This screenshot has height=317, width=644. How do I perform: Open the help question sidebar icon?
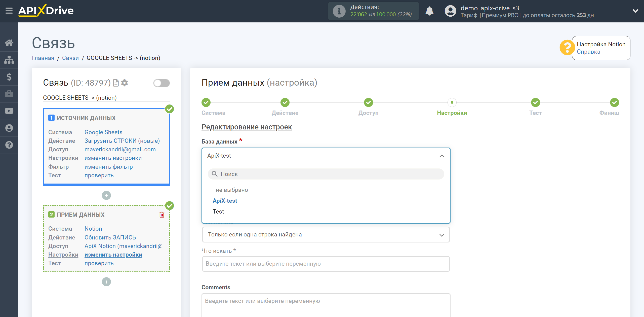(x=9, y=145)
